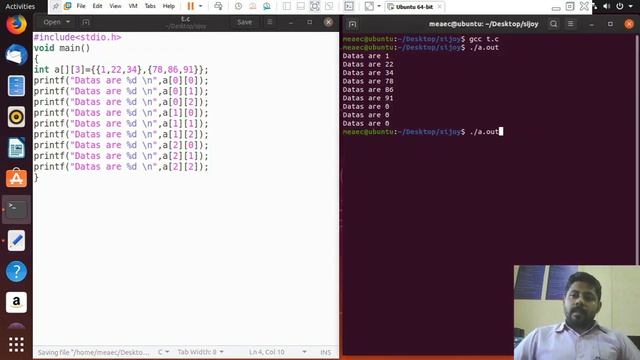
Task: Expand the stretch guest options dropdown
Action: pos(379,6)
